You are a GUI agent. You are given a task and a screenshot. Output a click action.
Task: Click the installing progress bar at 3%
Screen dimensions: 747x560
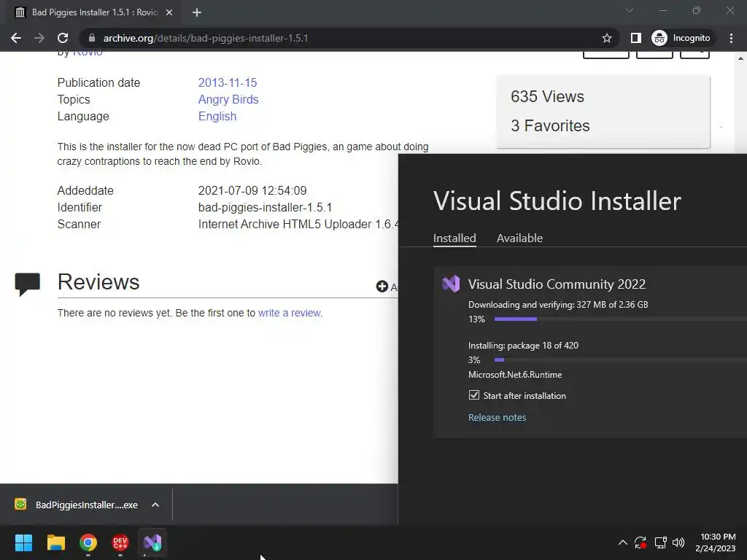point(620,360)
